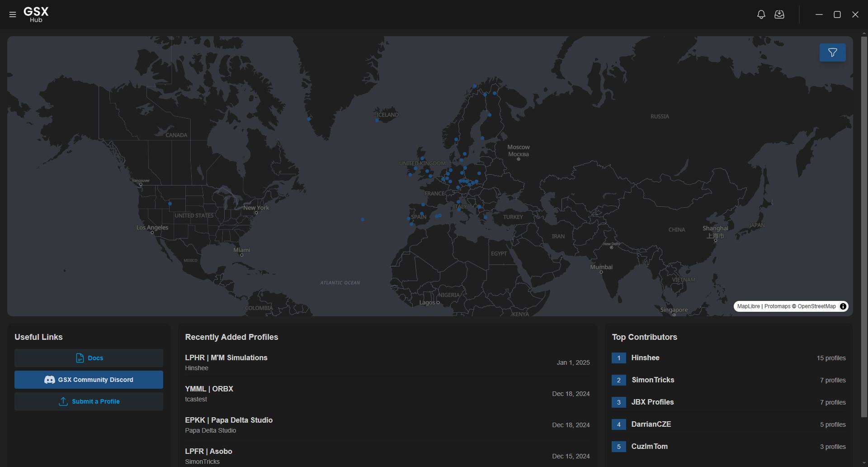Open the hamburger navigation menu
The width and height of the screenshot is (868, 467).
click(x=13, y=14)
